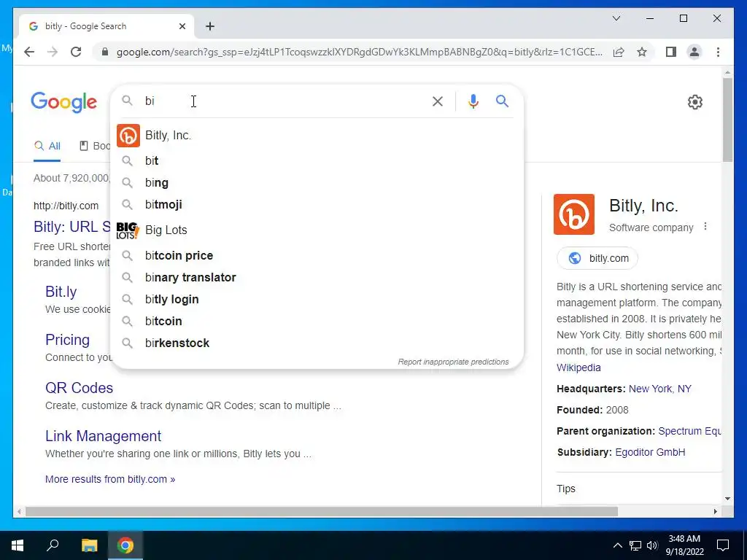The width and height of the screenshot is (747, 560).
Task: Open a new tab with plus
Action: pyautogui.click(x=210, y=27)
